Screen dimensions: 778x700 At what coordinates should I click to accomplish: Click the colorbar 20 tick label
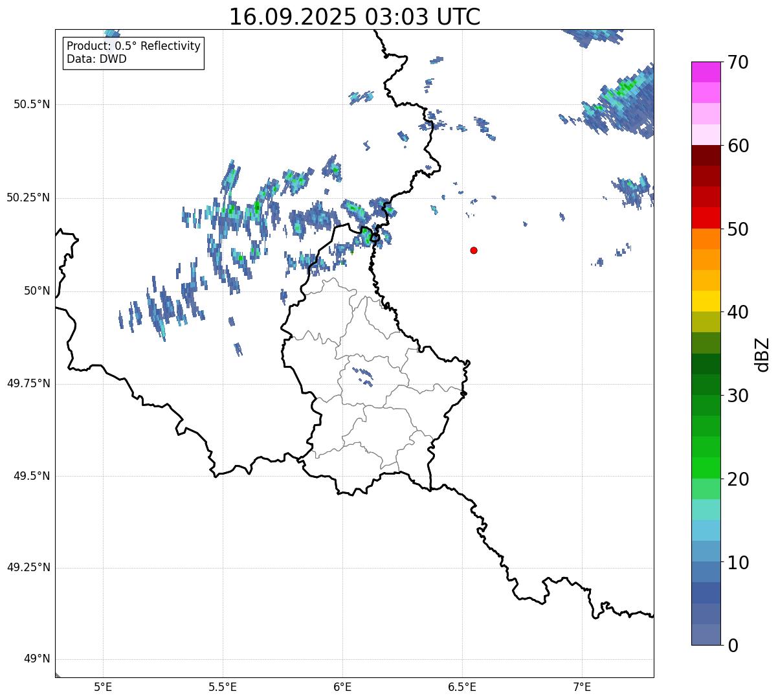738,479
